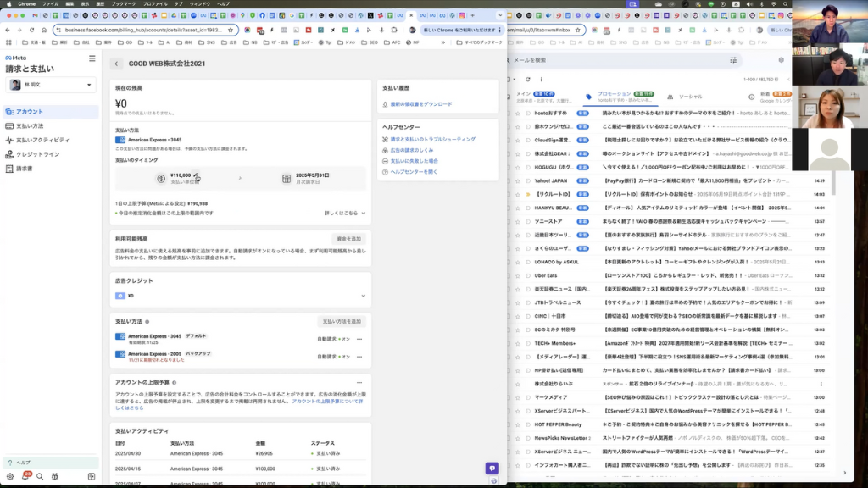Open 支払いアクティビティ in Meta sidebar
Image resolution: width=868 pixels, height=488 pixels.
pos(51,141)
